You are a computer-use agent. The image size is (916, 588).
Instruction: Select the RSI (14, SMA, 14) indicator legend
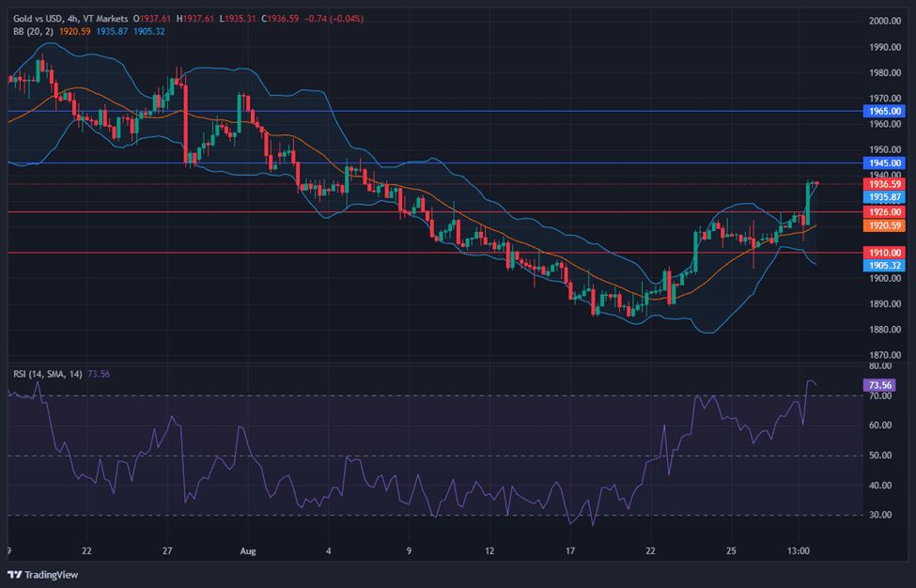47,374
